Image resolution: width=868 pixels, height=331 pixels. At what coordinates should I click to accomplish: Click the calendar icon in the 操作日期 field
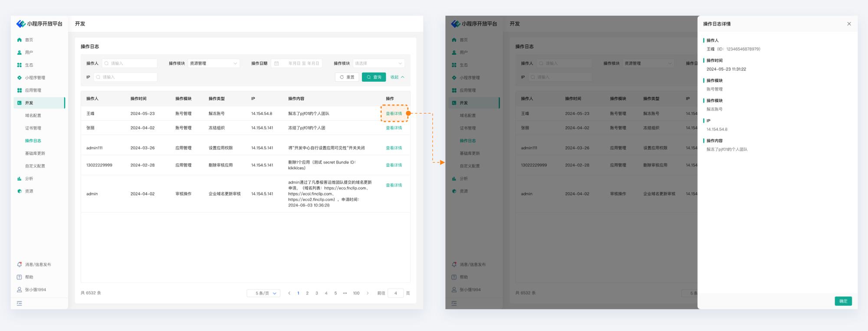276,63
